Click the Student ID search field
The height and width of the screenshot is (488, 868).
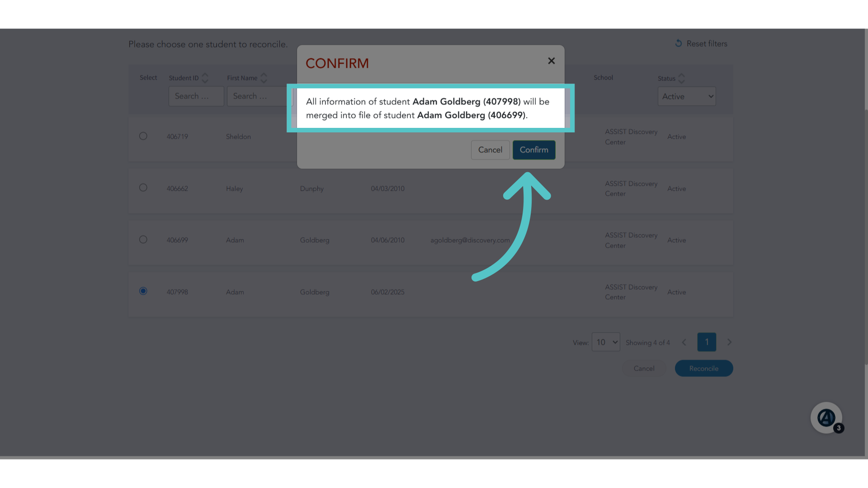(196, 96)
